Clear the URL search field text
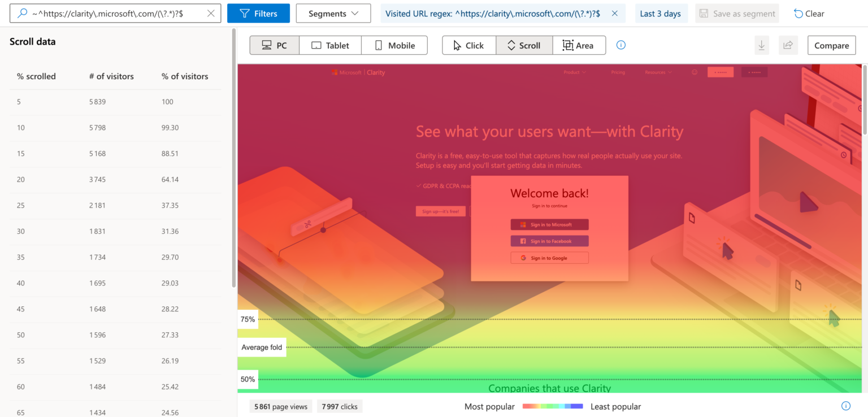This screenshot has height=417, width=868. (x=211, y=13)
